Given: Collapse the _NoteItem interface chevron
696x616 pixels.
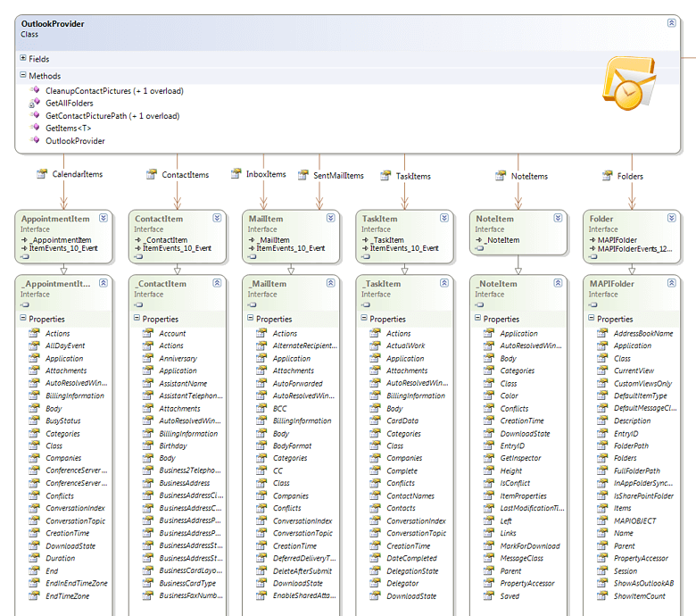Looking at the screenshot, I should (558, 282).
